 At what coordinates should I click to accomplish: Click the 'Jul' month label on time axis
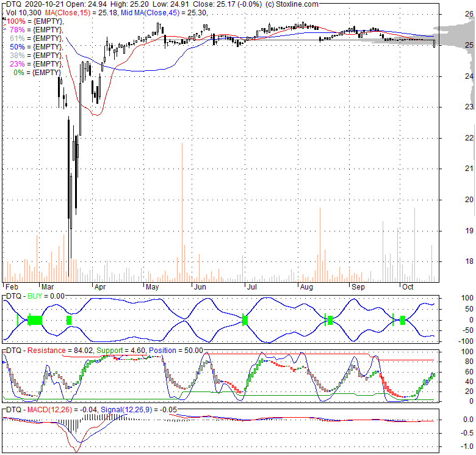pos(252,286)
